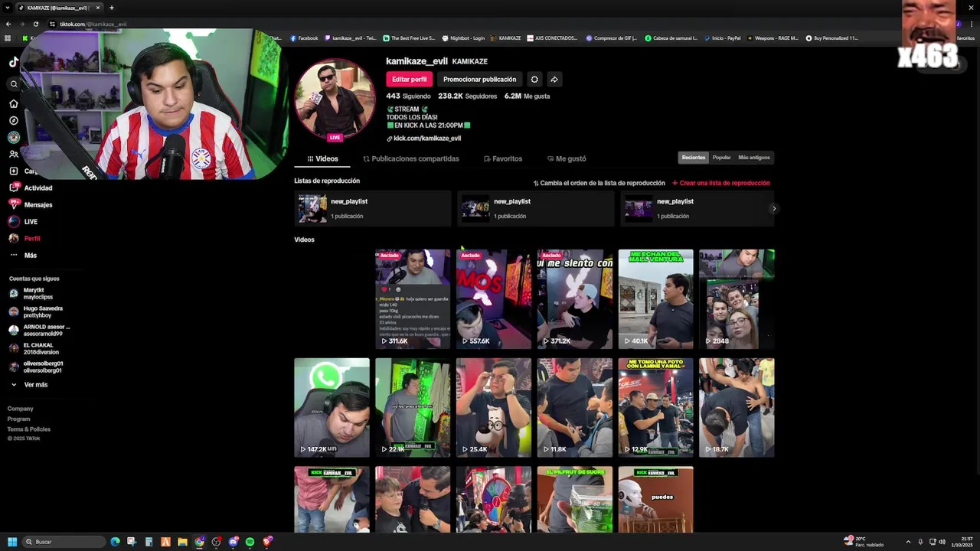The width and height of the screenshot is (980, 551).
Task: Select Más antiguos sorting option
Action: tap(754, 157)
